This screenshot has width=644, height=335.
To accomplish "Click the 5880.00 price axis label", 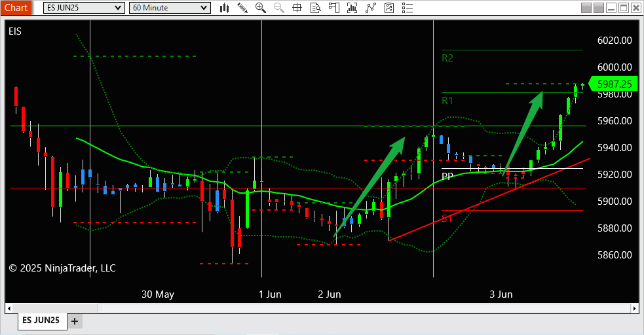I will click(615, 228).
